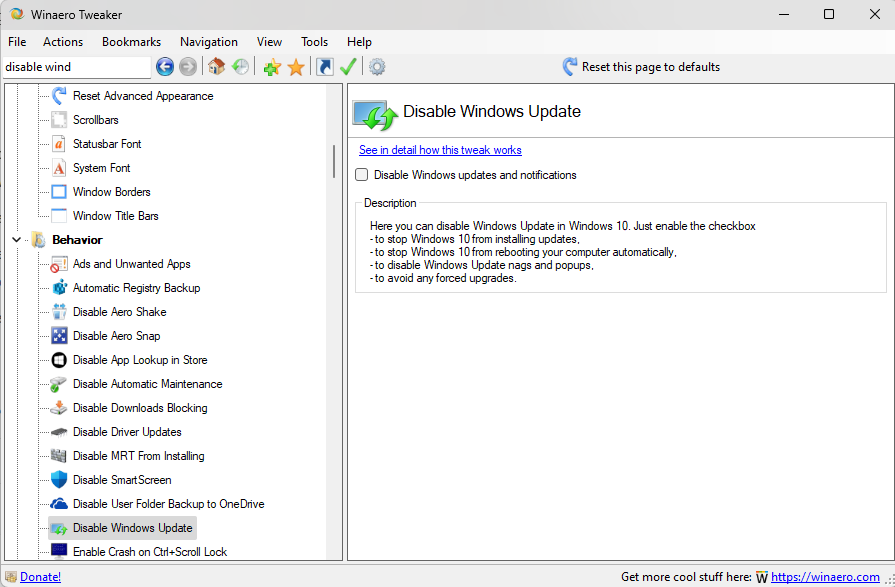Open the File menu

pos(17,42)
